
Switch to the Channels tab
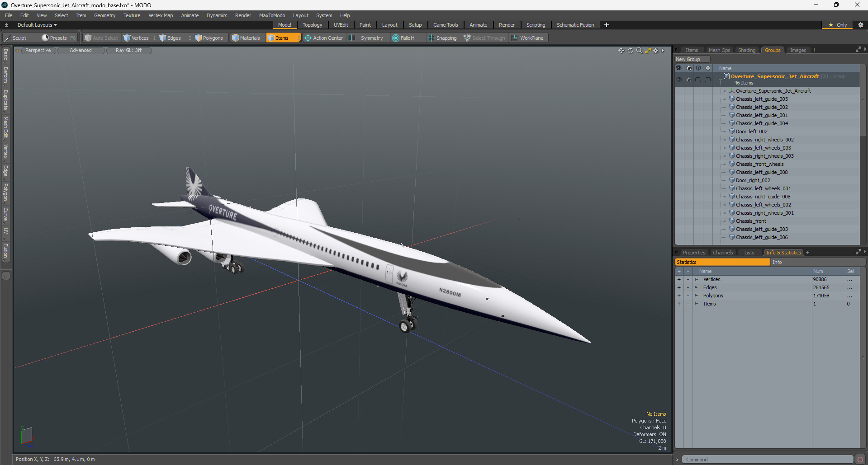(x=722, y=253)
